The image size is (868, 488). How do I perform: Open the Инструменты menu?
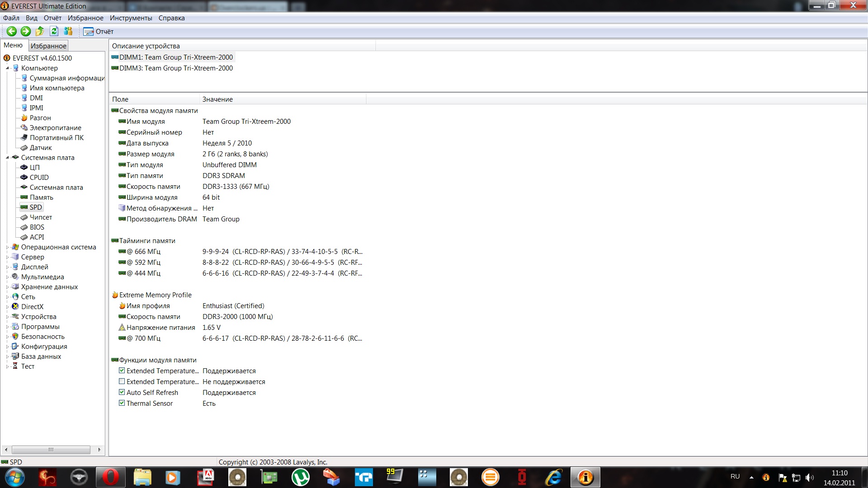[x=131, y=18]
